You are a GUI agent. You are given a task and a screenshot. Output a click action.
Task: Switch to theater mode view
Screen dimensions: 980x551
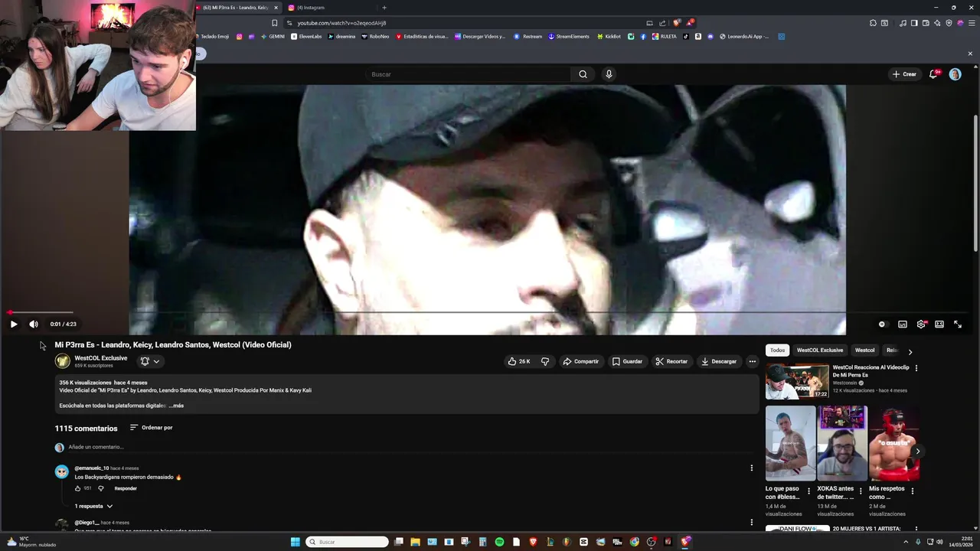click(939, 324)
